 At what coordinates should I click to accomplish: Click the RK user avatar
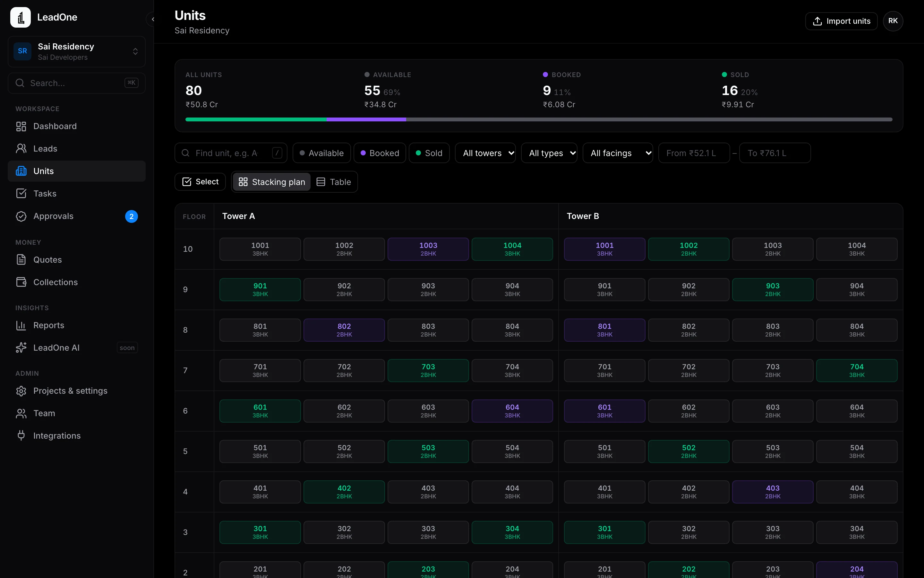(893, 21)
